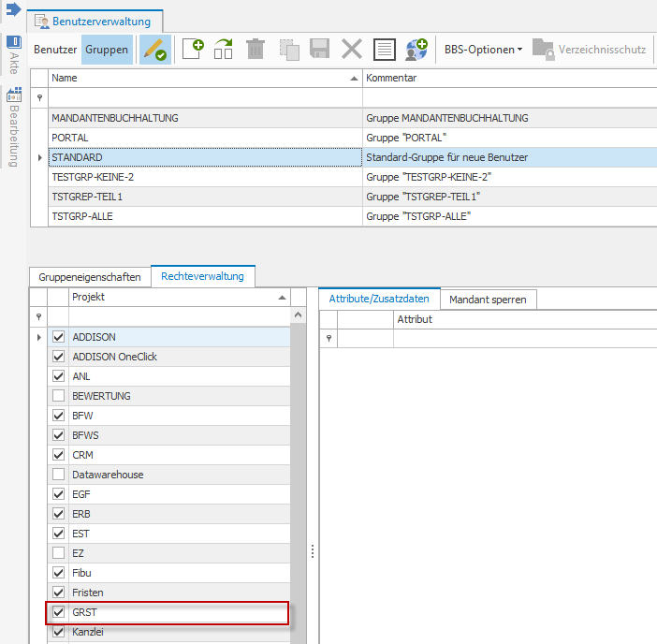Uncheck the ANL checkbox
The height and width of the screenshot is (644, 657).
click(58, 376)
